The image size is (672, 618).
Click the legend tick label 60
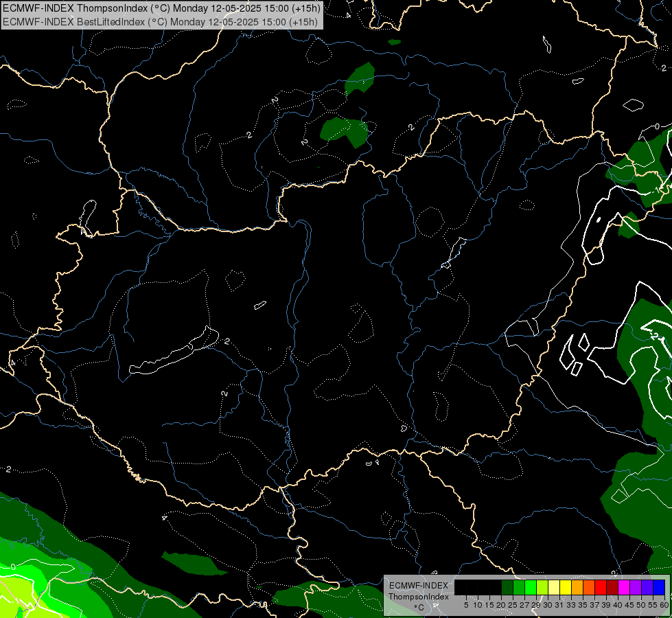coord(664,605)
